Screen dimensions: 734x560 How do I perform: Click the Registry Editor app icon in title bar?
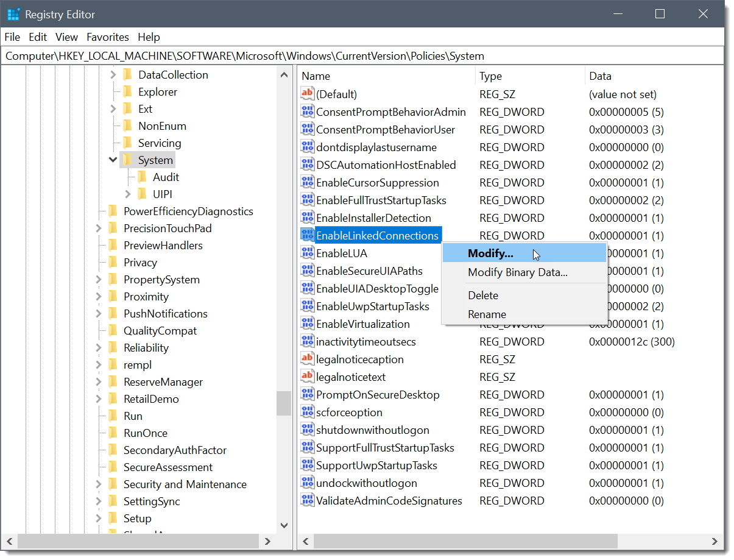tap(14, 14)
